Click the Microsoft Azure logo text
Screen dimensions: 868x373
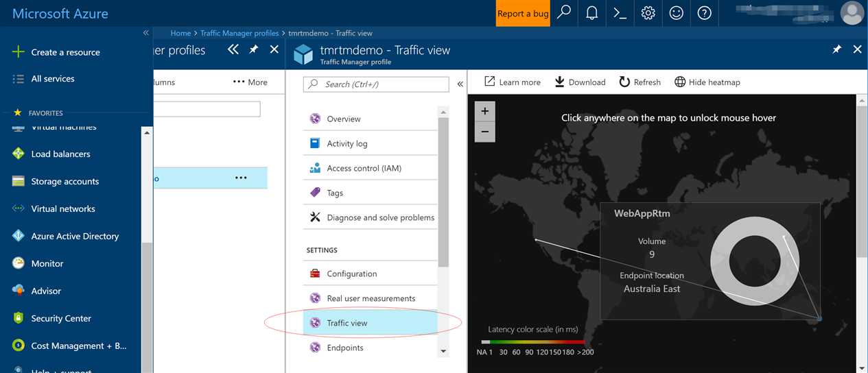point(60,14)
